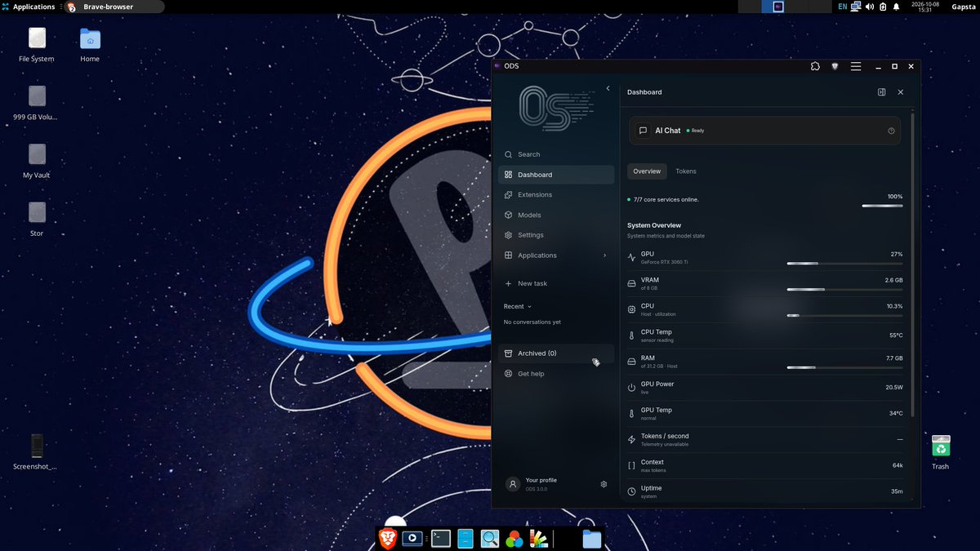This screenshot has width=980, height=551.
Task: Open the file cabinet app in dock
Action: [465, 539]
